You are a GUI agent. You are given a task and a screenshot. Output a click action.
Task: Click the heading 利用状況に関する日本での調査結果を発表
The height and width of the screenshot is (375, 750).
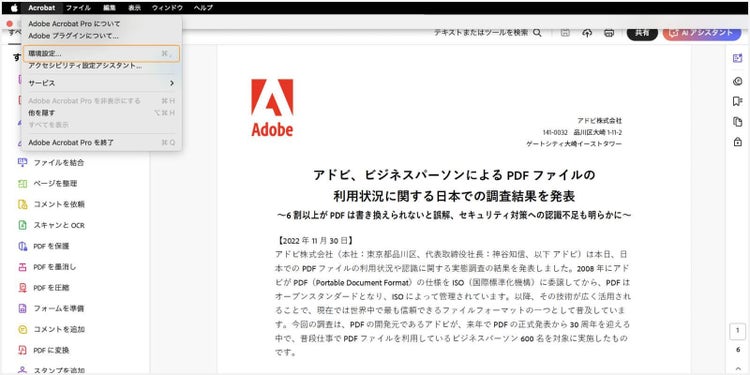454,196
